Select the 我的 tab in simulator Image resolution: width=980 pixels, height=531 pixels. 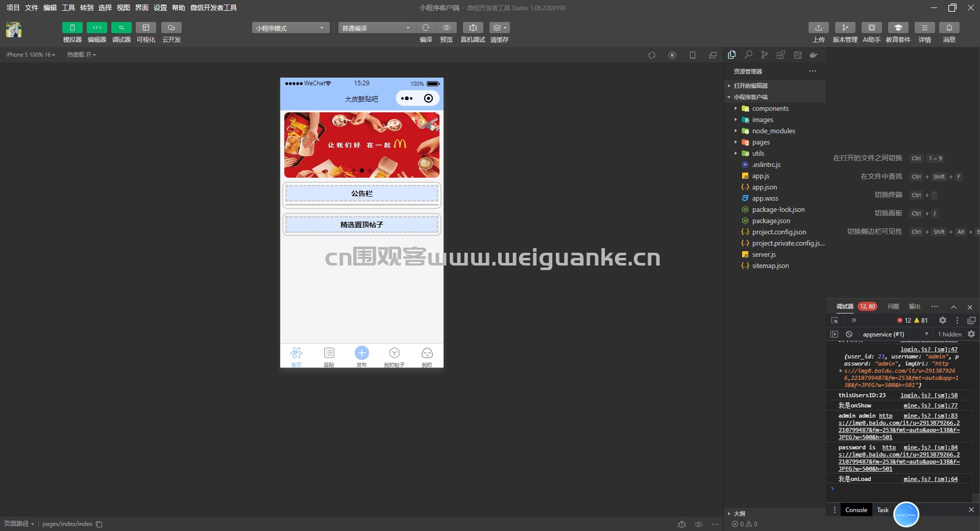click(427, 356)
